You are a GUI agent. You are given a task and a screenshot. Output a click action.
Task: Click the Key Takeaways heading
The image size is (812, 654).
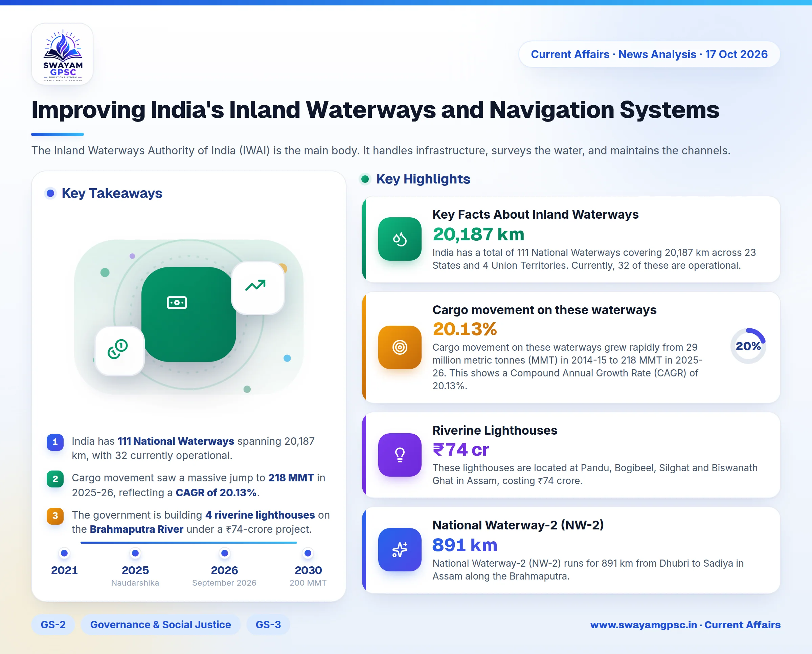112,193
